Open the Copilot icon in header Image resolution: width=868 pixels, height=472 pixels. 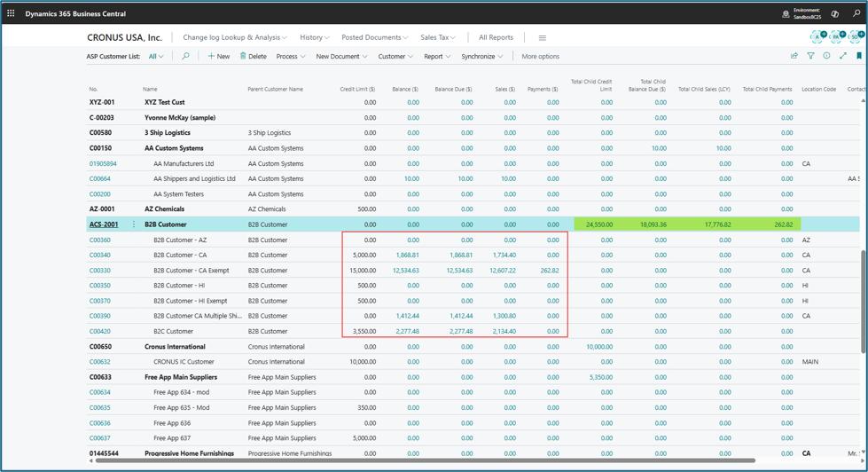click(835, 14)
